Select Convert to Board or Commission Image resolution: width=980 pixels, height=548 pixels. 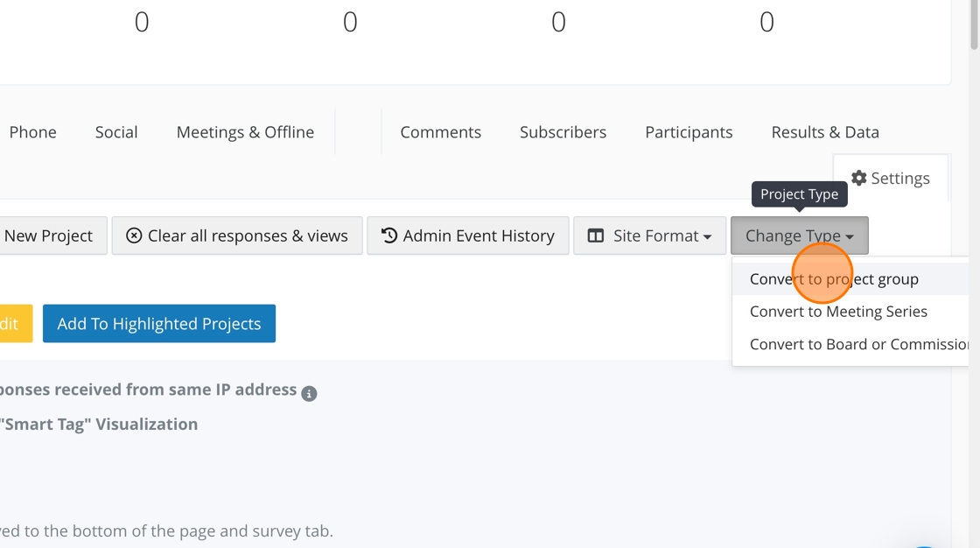pyautogui.click(x=857, y=344)
